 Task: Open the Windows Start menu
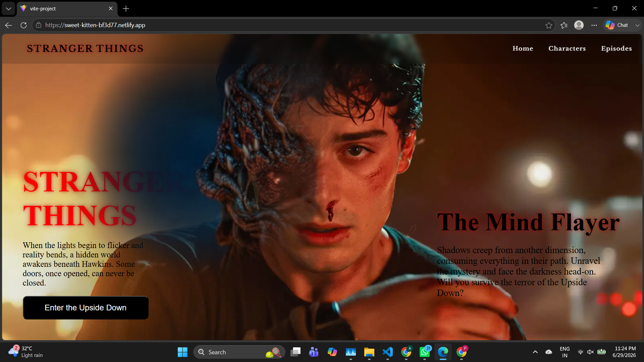pos(182,352)
